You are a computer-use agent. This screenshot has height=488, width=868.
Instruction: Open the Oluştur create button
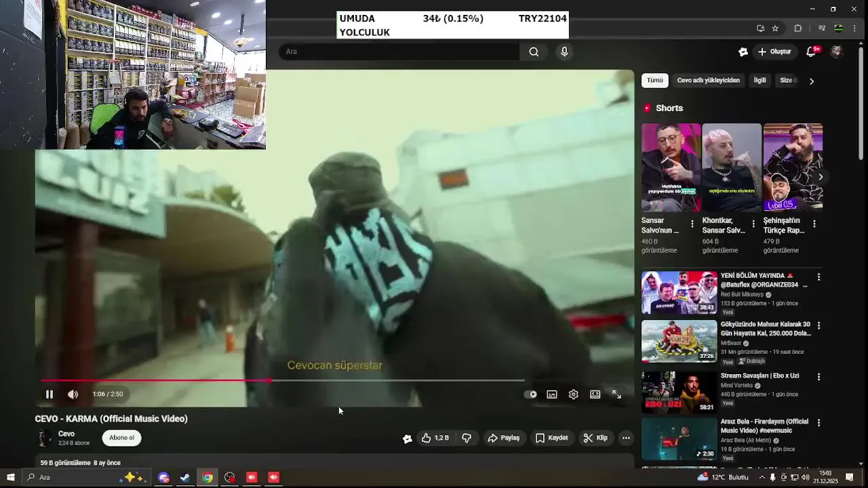click(x=774, y=52)
